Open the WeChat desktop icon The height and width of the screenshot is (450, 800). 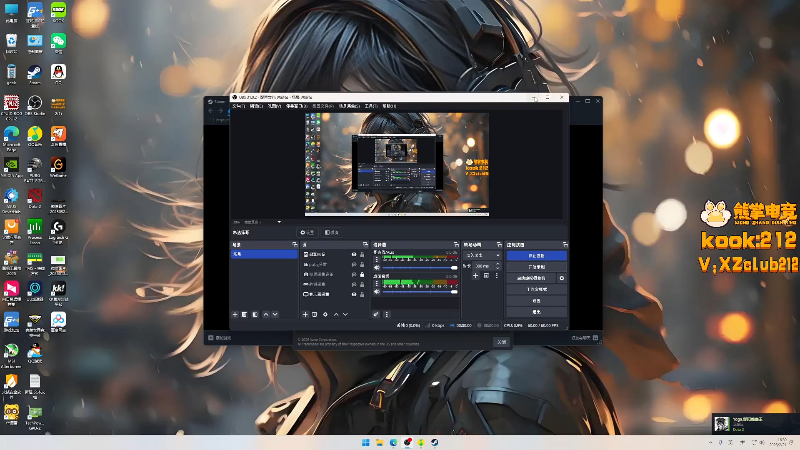[x=58, y=43]
